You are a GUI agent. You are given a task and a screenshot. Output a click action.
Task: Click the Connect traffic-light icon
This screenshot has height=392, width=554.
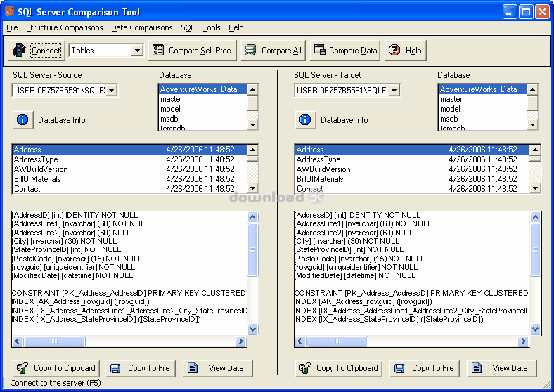click(19, 50)
